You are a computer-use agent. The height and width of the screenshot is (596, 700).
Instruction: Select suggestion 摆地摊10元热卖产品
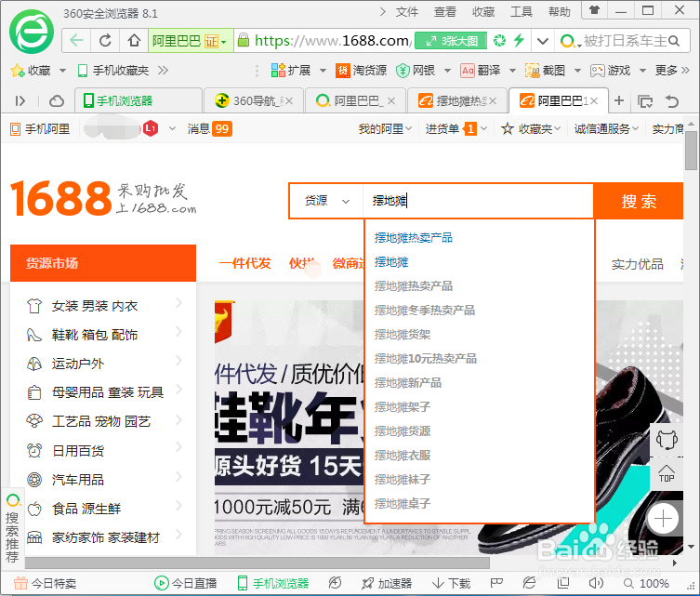[x=426, y=359]
